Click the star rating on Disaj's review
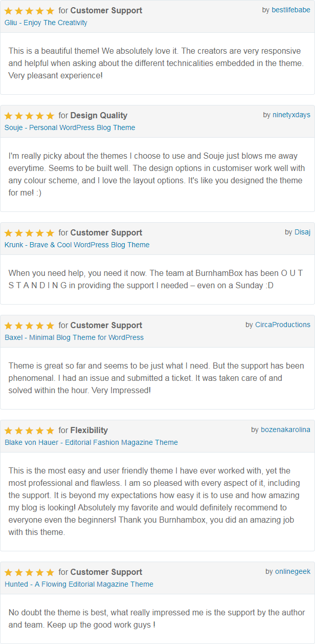 pos(29,233)
